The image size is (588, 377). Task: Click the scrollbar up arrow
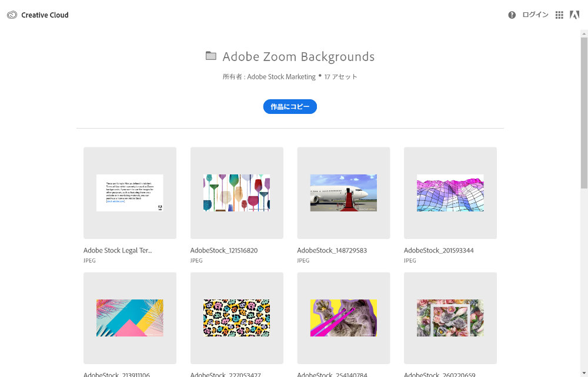coord(584,33)
